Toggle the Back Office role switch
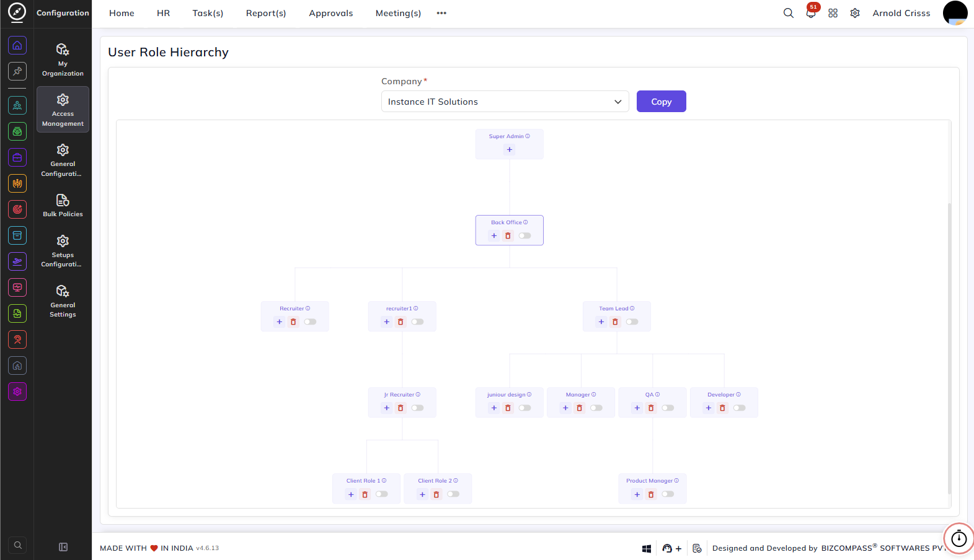The width and height of the screenshot is (974, 560). pyautogui.click(x=525, y=235)
